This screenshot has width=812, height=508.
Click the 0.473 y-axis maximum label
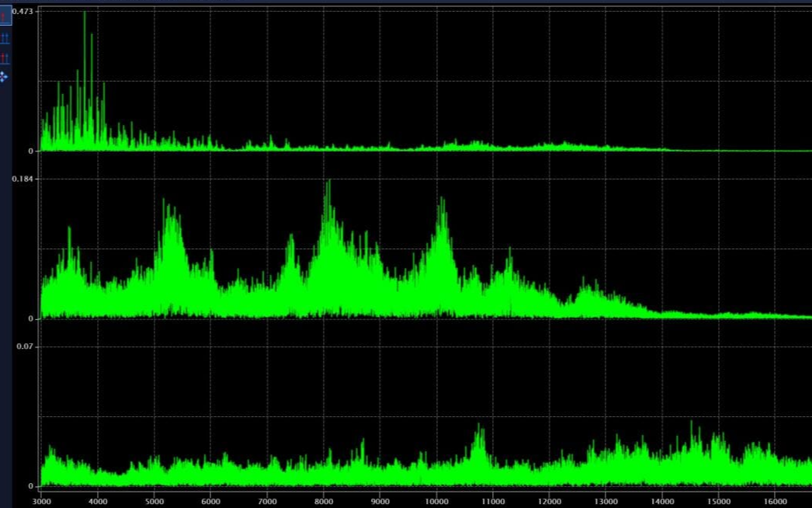[x=23, y=11]
